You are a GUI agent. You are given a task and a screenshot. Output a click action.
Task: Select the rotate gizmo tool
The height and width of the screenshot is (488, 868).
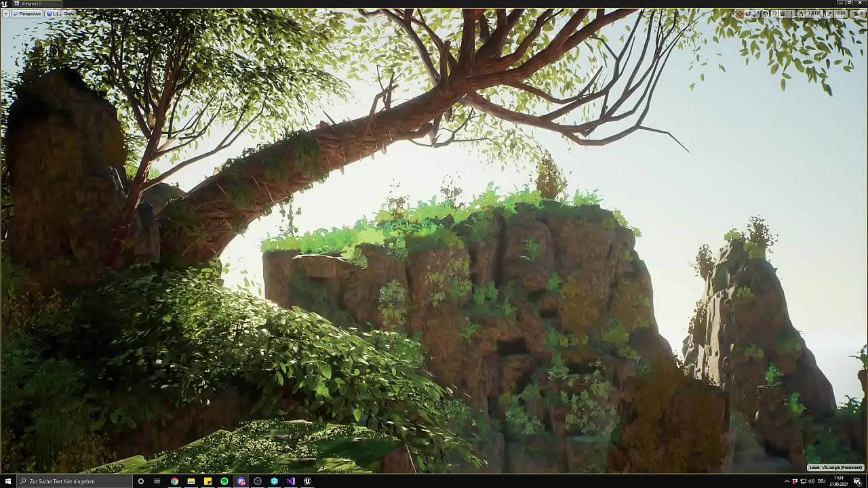pyautogui.click(x=748, y=14)
